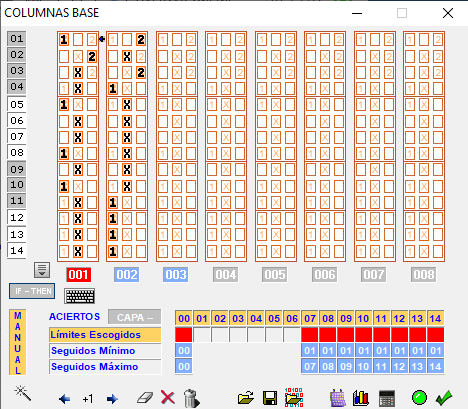
Task: Click the blue right arrow button
Action: pyautogui.click(x=112, y=399)
